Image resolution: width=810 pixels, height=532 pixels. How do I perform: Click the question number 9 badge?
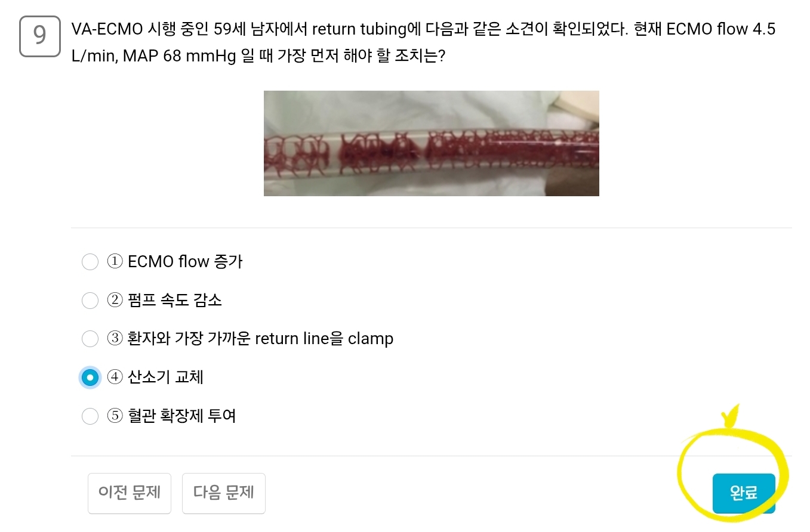point(40,36)
